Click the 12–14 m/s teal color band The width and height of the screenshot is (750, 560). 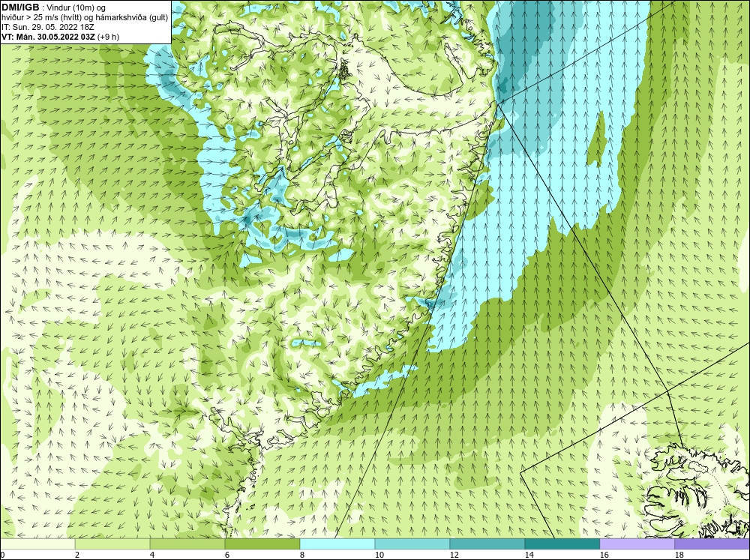pyautogui.click(x=487, y=544)
